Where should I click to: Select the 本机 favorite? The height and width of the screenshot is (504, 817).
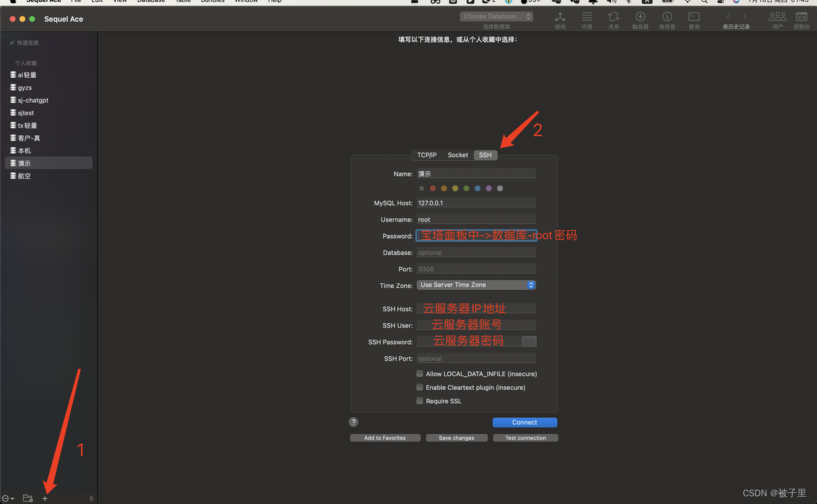[x=49, y=151]
